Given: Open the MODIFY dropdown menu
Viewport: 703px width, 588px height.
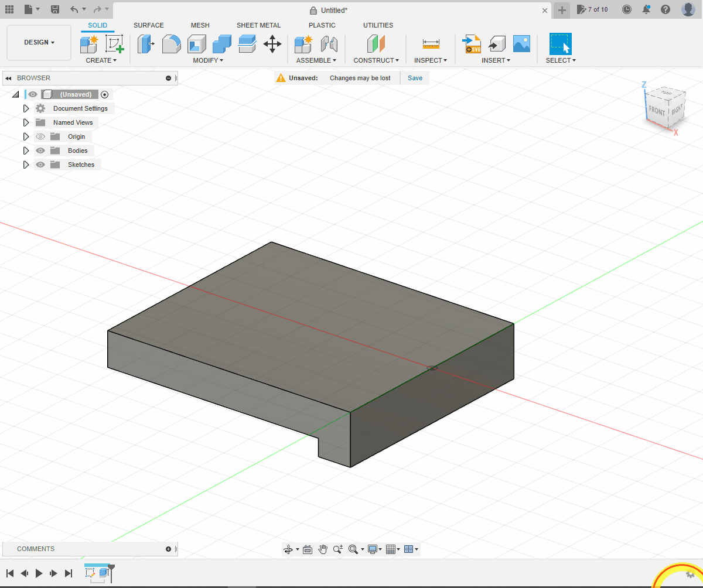Looking at the screenshot, I should coord(208,60).
